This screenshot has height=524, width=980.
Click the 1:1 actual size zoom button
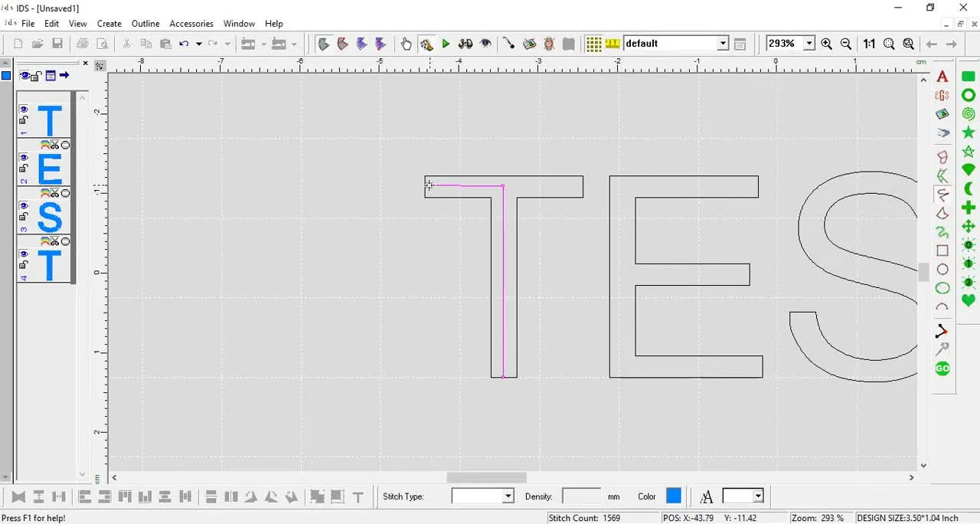(869, 44)
